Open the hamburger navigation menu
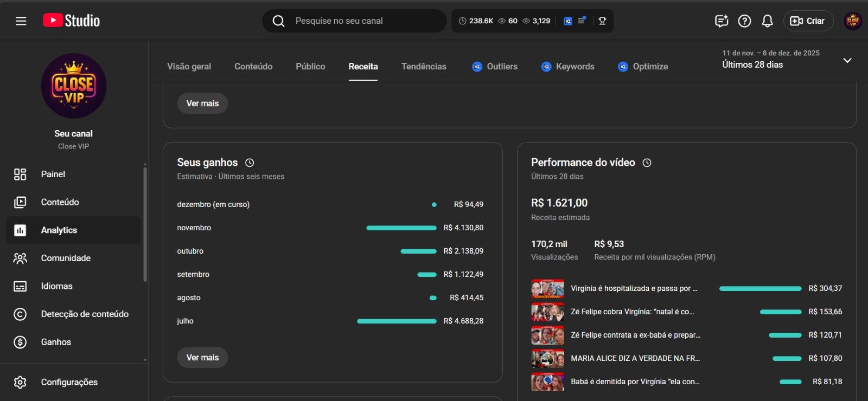 (x=21, y=21)
